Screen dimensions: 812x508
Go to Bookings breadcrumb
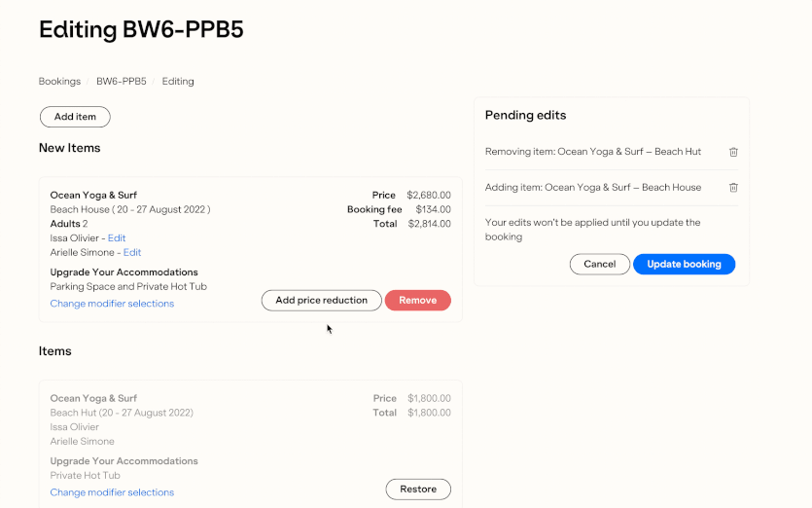point(59,82)
